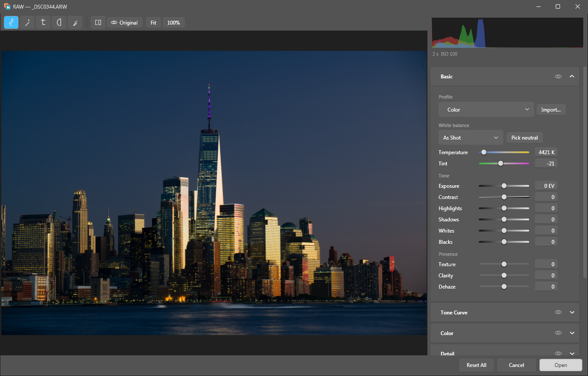
Task: Click Import... profile button
Action: pos(551,109)
